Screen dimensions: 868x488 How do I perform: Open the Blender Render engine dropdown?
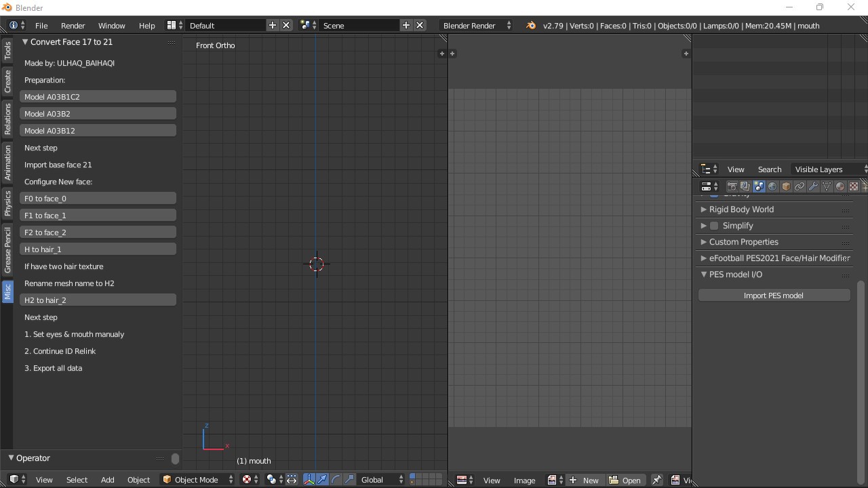[x=477, y=25]
